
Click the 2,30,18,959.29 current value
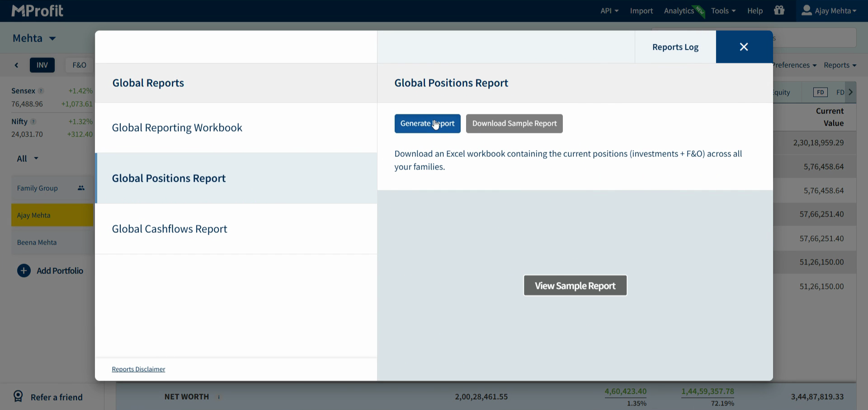818,143
